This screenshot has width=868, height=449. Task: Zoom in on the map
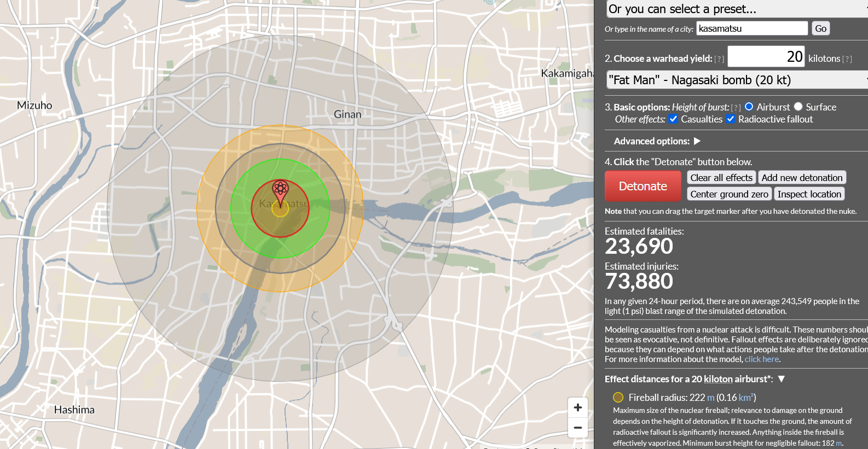coord(577,407)
